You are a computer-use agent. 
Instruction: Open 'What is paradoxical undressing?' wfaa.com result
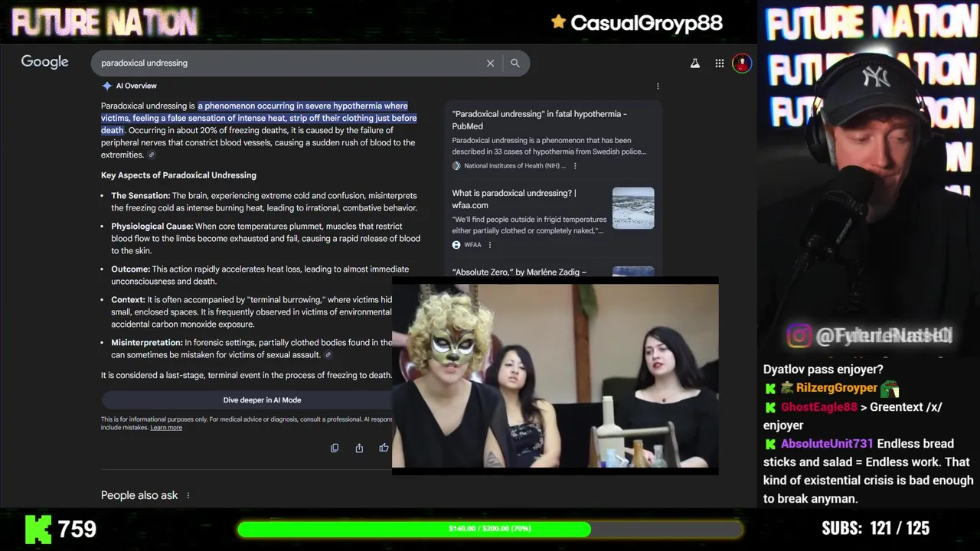pyautogui.click(x=514, y=199)
